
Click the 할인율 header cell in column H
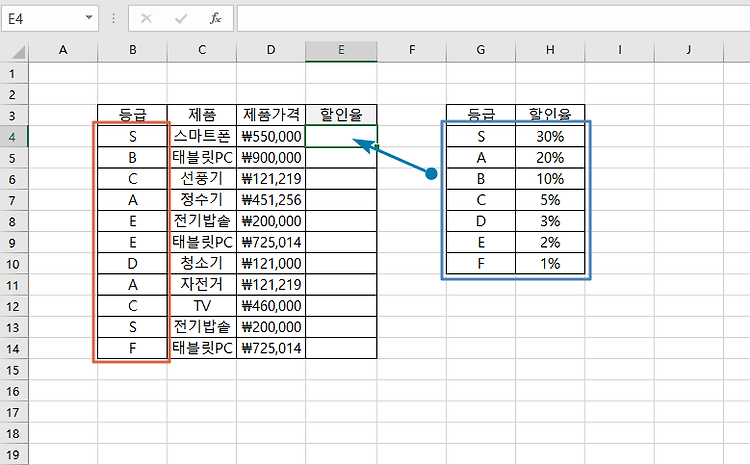click(550, 115)
